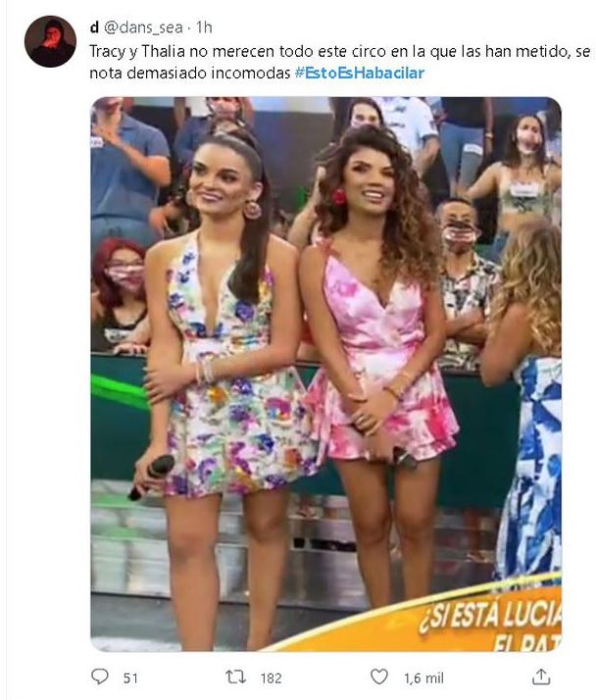This screenshot has height=700, width=596.
Task: Open the attached photo in the tweet
Action: click(325, 375)
